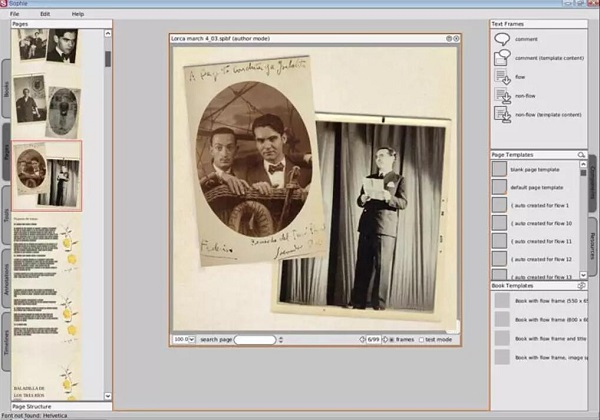Select the comment (template content) frame icon
600x420 pixels.
[x=502, y=58]
